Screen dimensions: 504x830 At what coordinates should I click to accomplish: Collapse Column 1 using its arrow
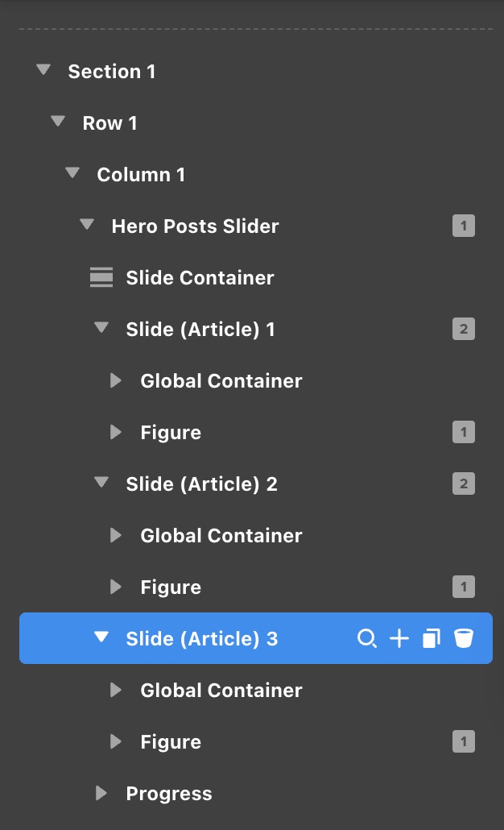point(72,174)
